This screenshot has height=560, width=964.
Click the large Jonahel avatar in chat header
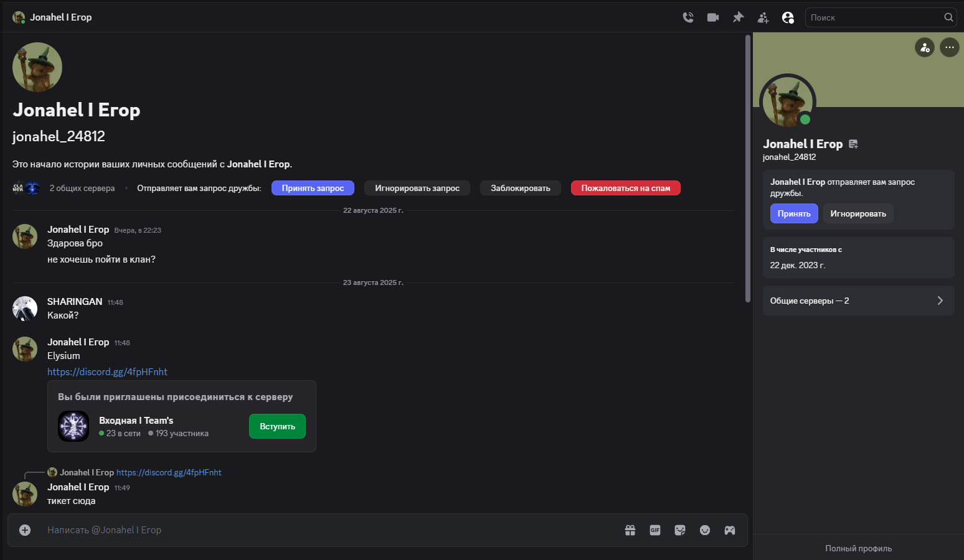tap(37, 67)
